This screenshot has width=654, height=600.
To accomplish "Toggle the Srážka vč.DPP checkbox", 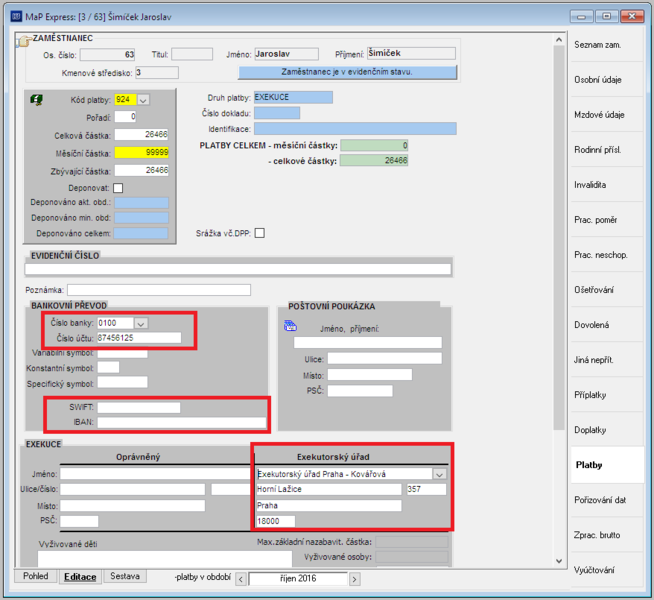I will pos(259,233).
